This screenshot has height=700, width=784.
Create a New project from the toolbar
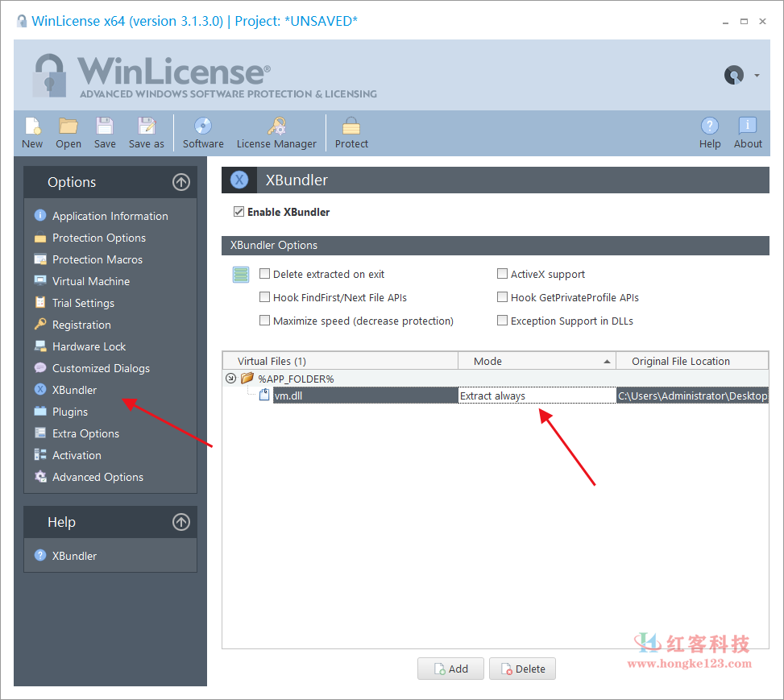pos(32,133)
